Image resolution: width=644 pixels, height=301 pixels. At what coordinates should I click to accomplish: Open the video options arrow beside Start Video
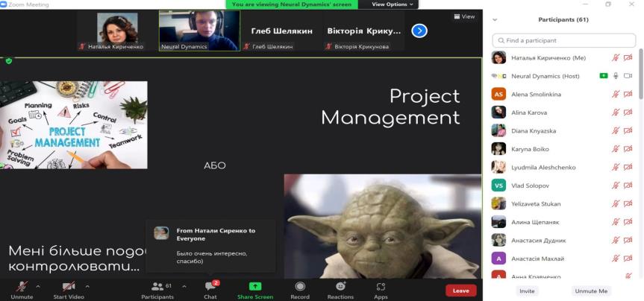tap(87, 286)
